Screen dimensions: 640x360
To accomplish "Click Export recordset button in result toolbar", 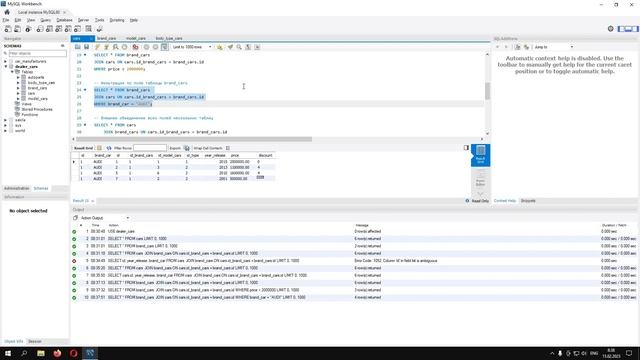I will [x=187, y=148].
